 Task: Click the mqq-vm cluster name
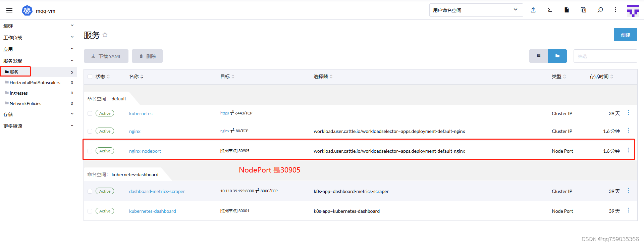(46, 11)
